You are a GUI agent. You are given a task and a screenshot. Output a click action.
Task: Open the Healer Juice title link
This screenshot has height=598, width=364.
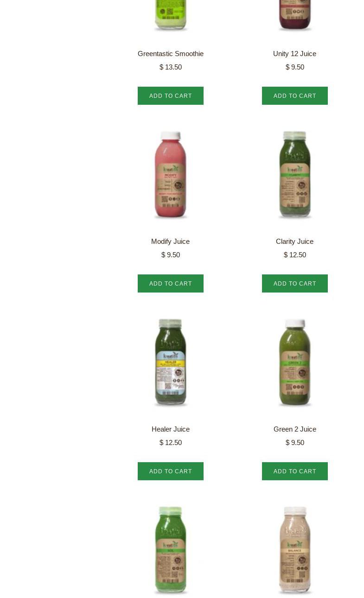171,429
